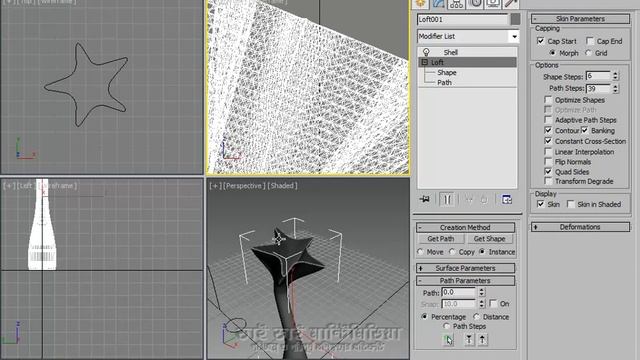Enable Transform Degrade checkbox

pos(548,181)
